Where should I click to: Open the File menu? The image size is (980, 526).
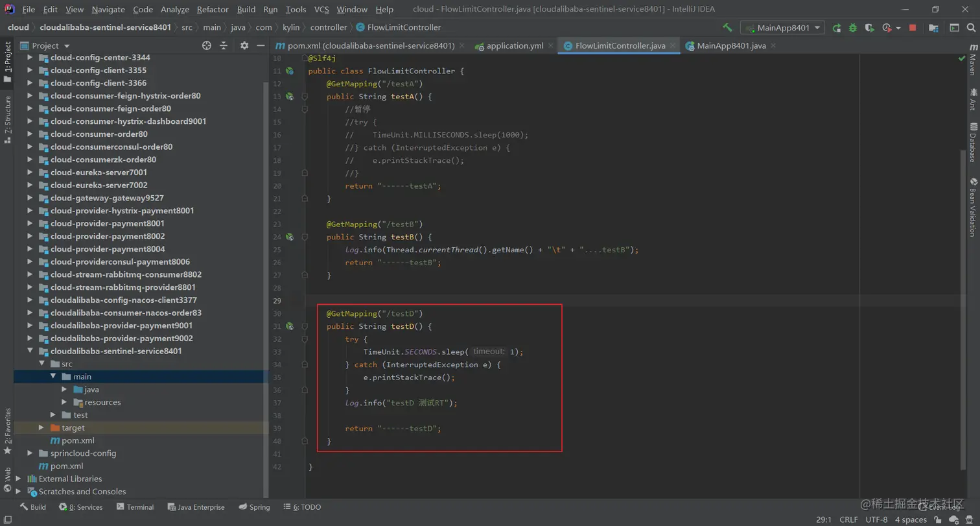(x=29, y=9)
